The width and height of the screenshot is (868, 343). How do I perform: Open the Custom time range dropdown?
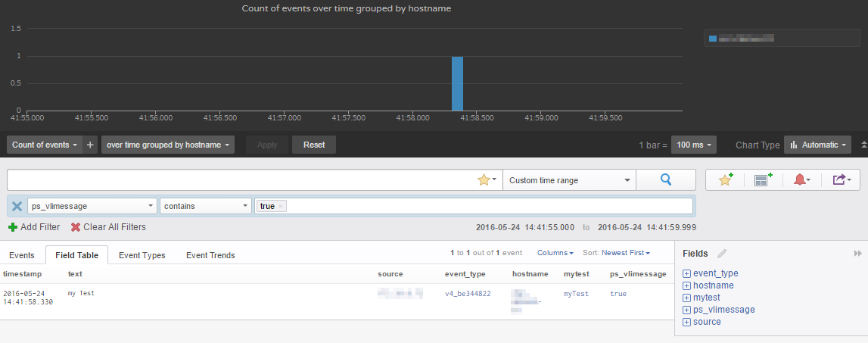pyautogui.click(x=569, y=180)
